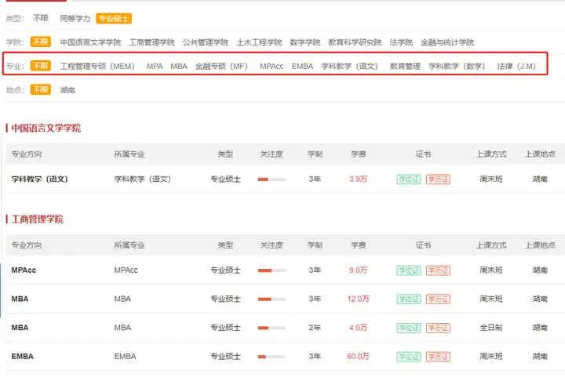The image size is (565, 392).
Task: Select the 同等学力 type filter
Action: 75,18
